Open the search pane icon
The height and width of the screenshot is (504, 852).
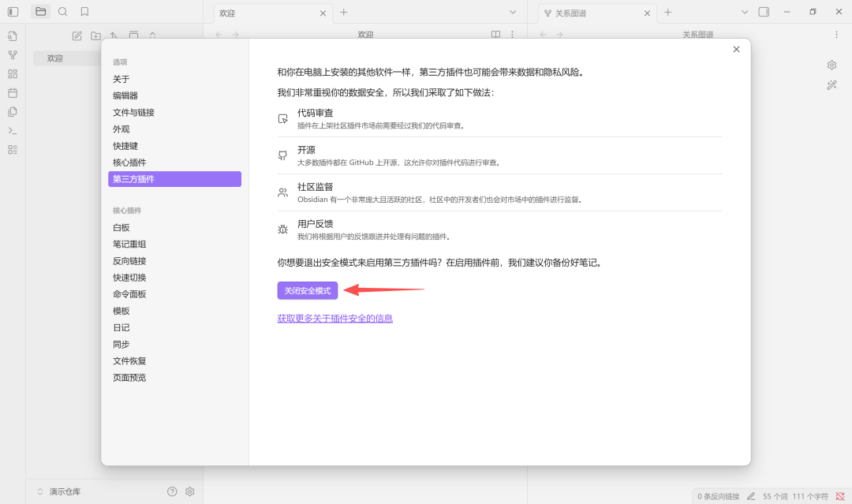[62, 11]
